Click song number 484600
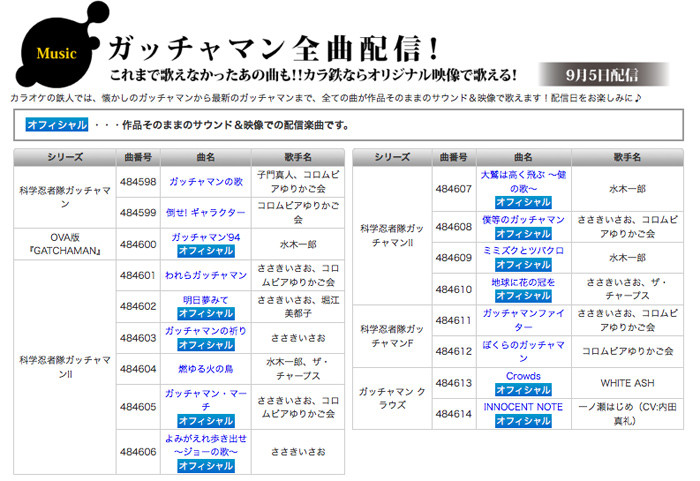Image resolution: width=700 pixels, height=481 pixels. tap(138, 244)
